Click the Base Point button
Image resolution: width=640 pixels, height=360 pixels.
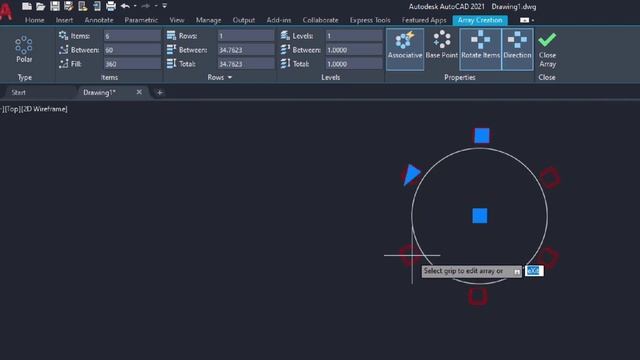442,45
